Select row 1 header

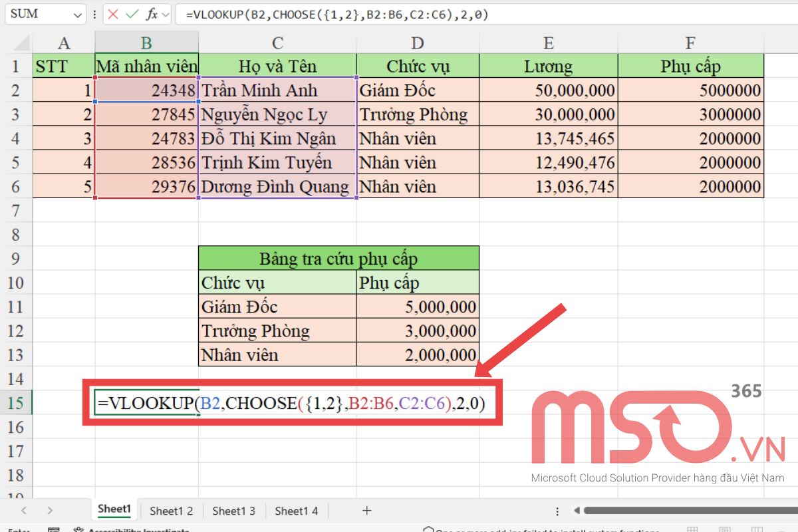[16, 66]
